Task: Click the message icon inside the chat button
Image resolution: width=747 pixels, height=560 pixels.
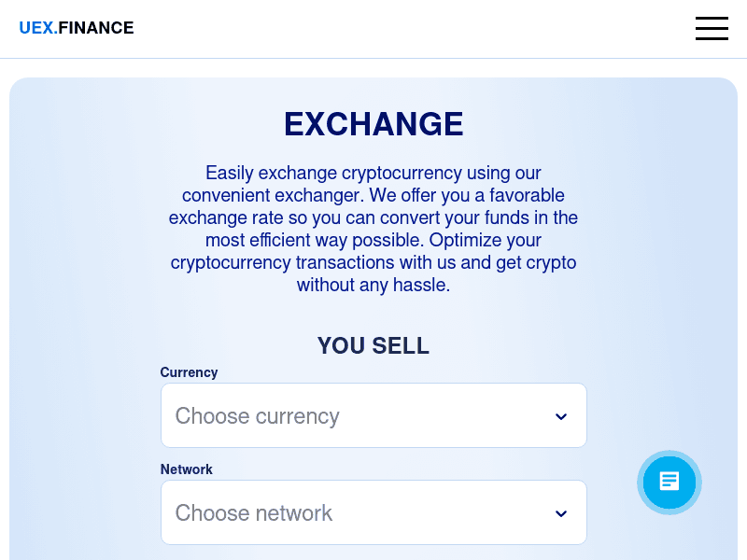Action: 669,482
